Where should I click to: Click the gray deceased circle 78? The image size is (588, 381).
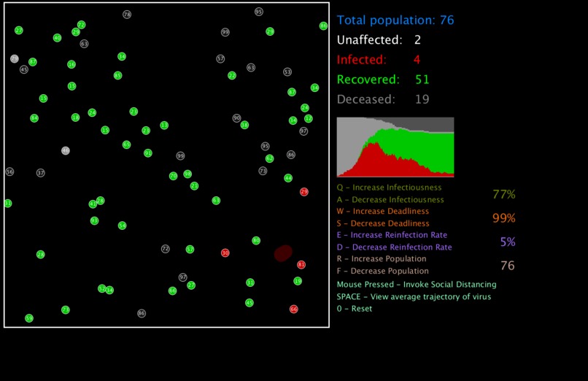point(127,15)
